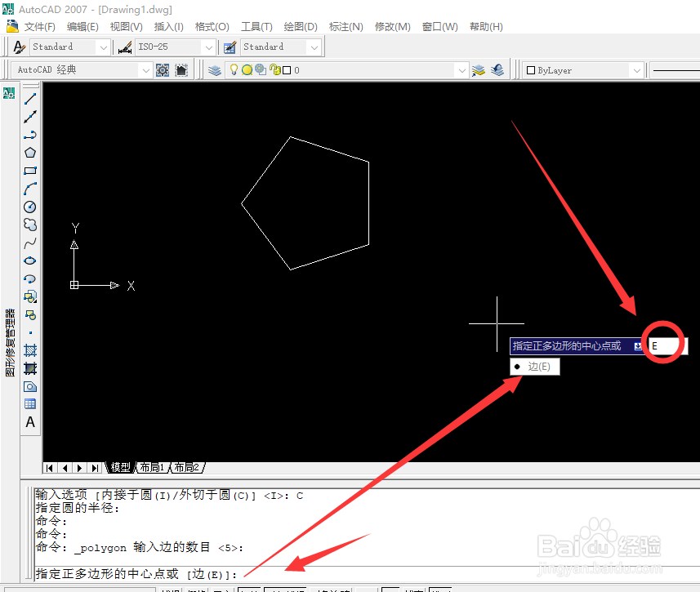
Task: Jump to last layout tab arrow
Action: [x=95, y=468]
